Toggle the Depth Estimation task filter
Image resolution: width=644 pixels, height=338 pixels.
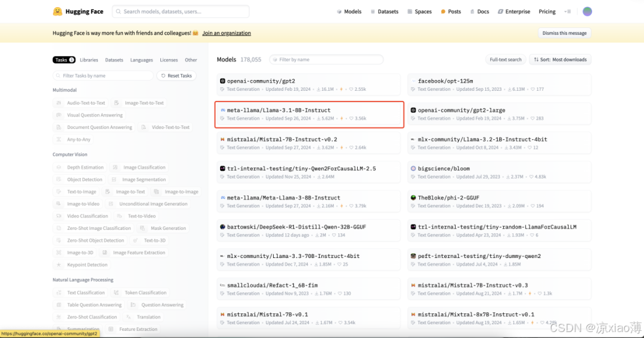pyautogui.click(x=80, y=167)
